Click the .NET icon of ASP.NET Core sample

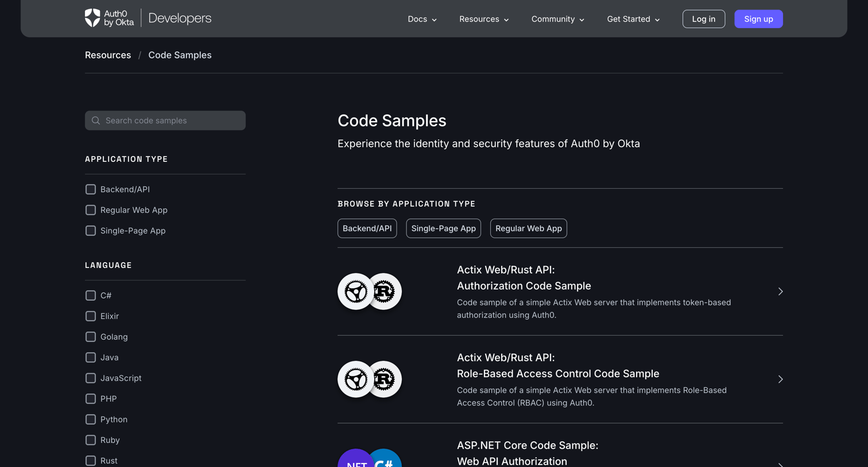355,458
